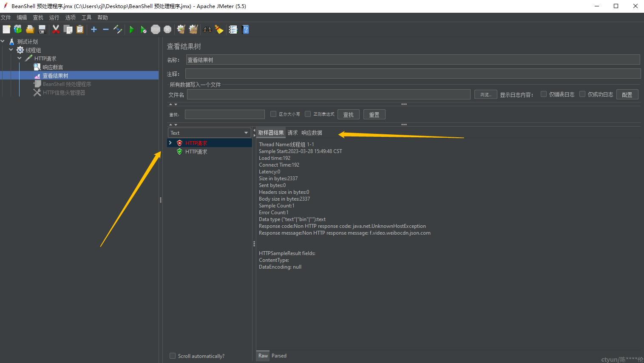644x363 pixels.
Task: Click the Toggle enable/disable icon
Action: (118, 29)
